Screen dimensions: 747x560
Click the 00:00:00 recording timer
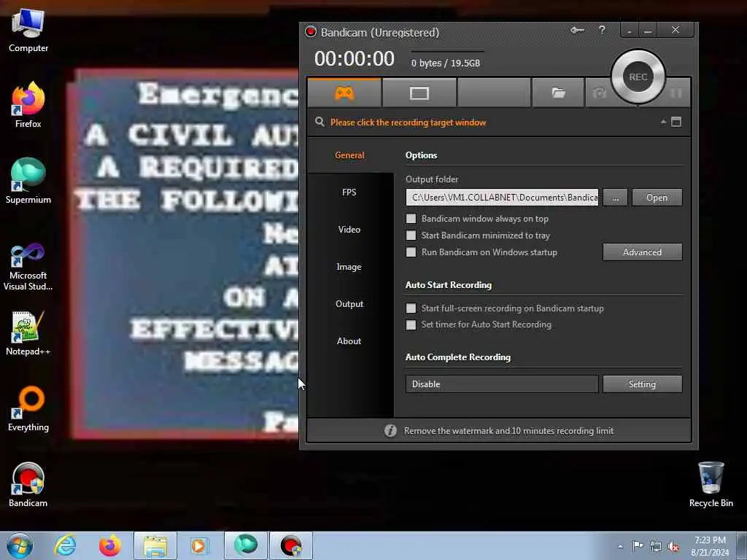coord(355,58)
